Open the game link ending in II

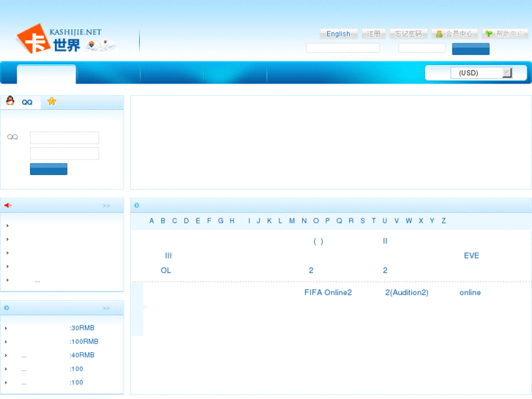click(385, 241)
